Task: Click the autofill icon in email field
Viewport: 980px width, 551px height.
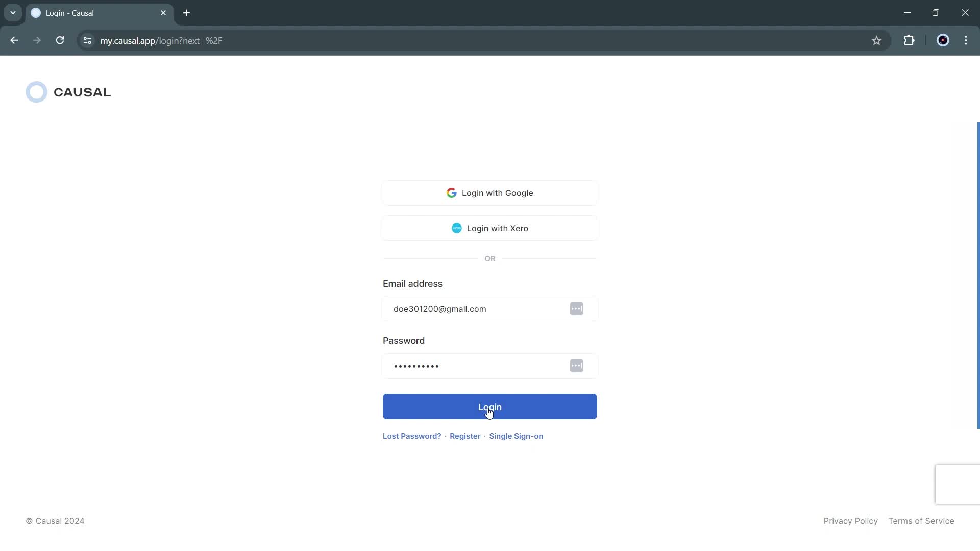Action: pyautogui.click(x=575, y=308)
